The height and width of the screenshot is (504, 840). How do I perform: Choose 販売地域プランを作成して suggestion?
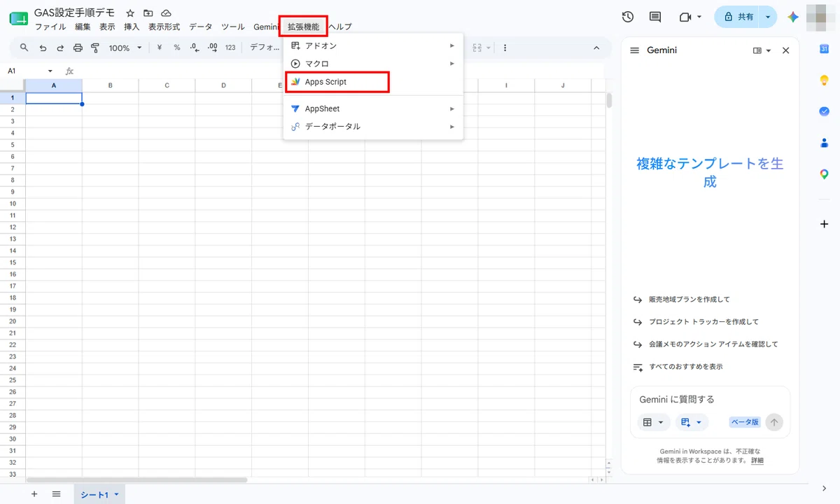tap(689, 299)
